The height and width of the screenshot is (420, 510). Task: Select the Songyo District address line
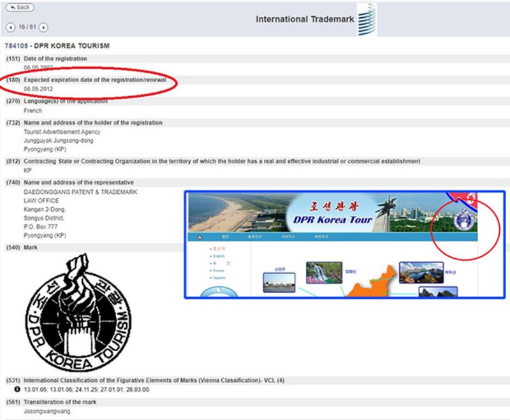tap(43, 218)
